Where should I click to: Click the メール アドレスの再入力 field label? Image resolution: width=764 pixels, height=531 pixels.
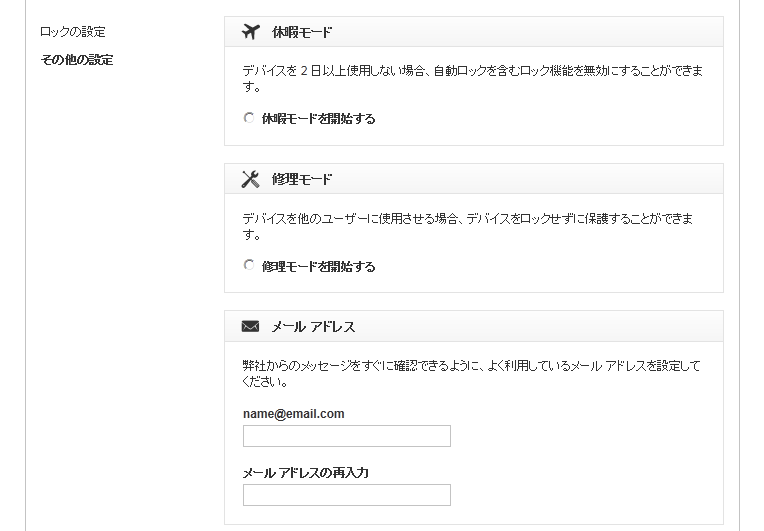[x=305, y=473]
